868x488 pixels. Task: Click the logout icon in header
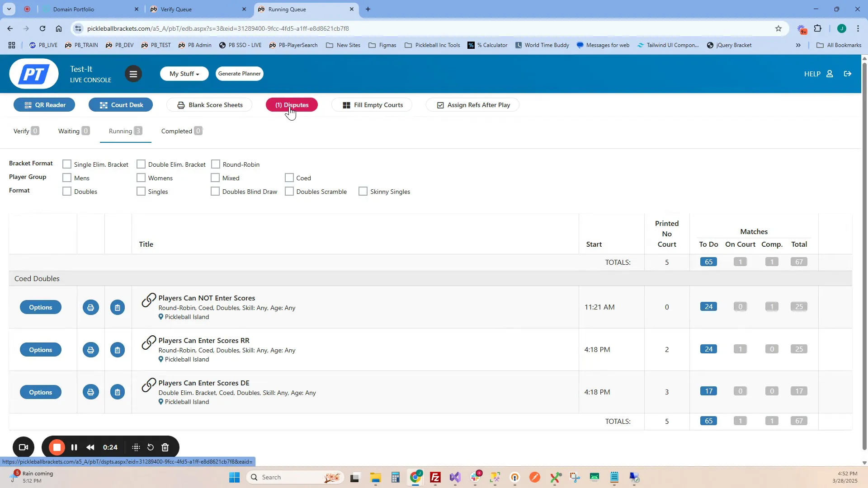point(848,74)
